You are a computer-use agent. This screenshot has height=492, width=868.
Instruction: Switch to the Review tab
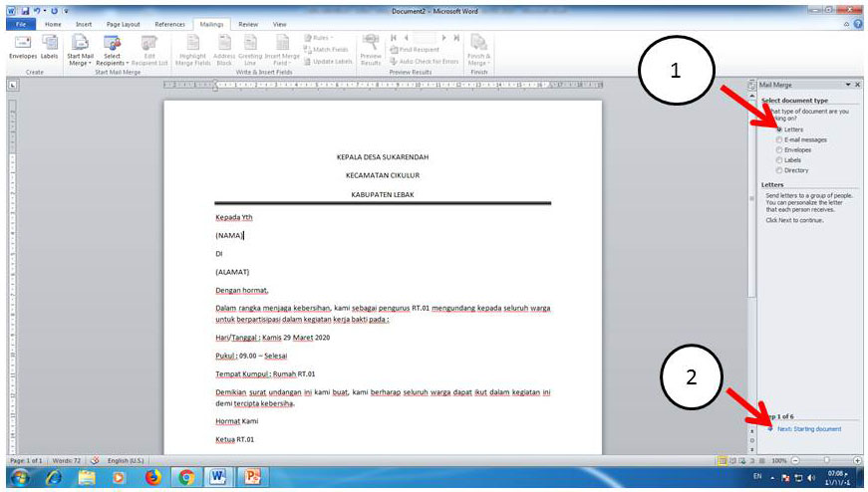[248, 24]
